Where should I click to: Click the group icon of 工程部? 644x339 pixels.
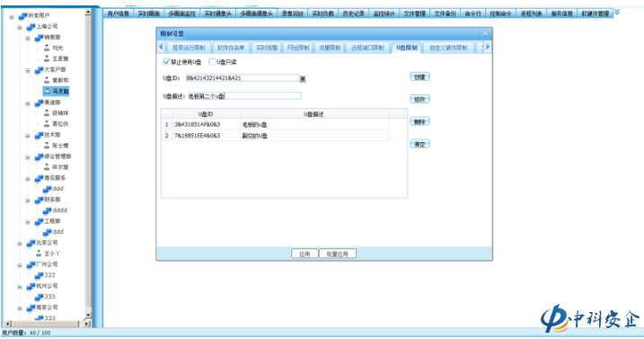(39, 221)
